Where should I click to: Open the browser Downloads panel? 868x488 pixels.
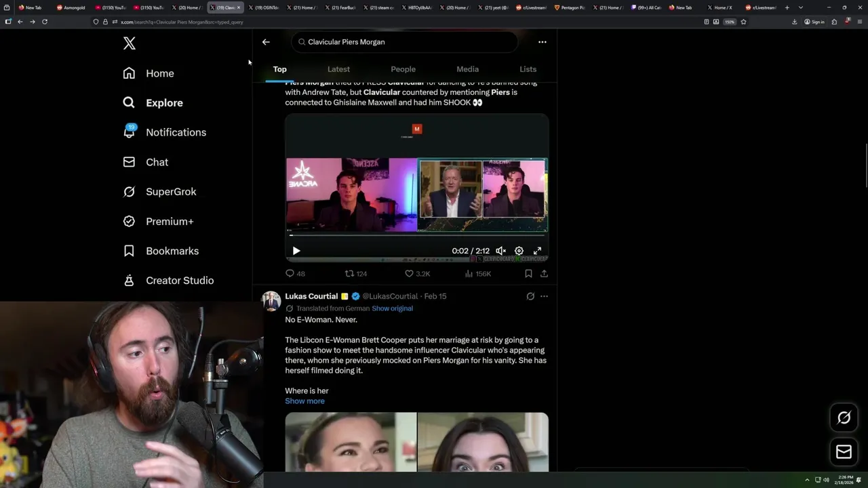click(794, 22)
